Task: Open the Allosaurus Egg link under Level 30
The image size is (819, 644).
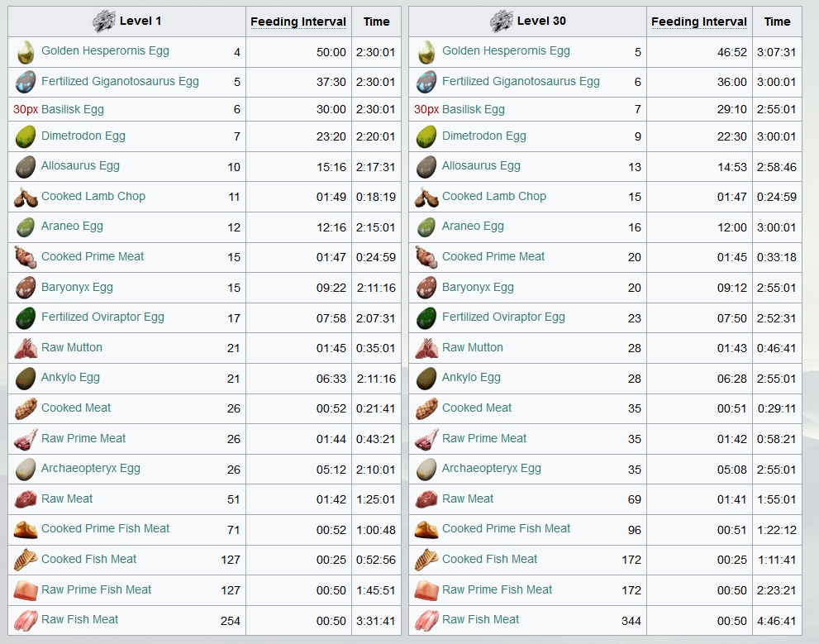Action: 481,165
